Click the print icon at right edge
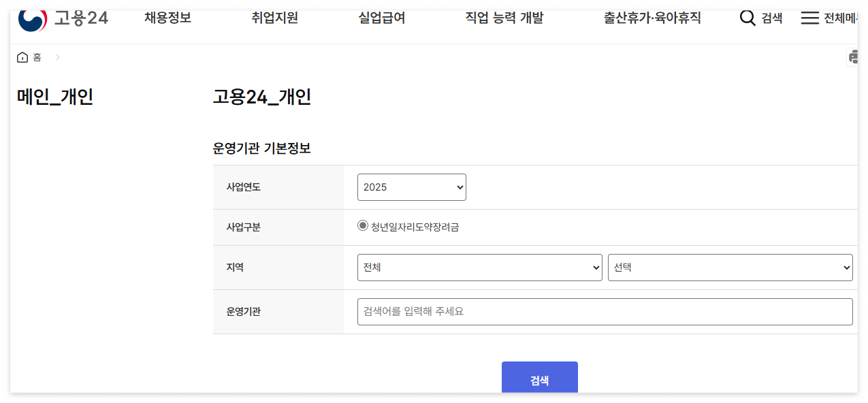 [852, 57]
